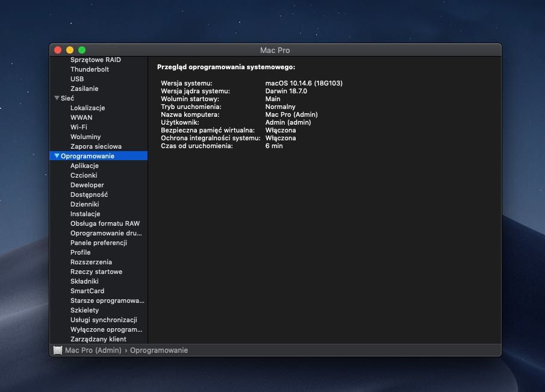Image resolution: width=545 pixels, height=392 pixels.
Task: Maximize window using green button
Action: coord(82,50)
